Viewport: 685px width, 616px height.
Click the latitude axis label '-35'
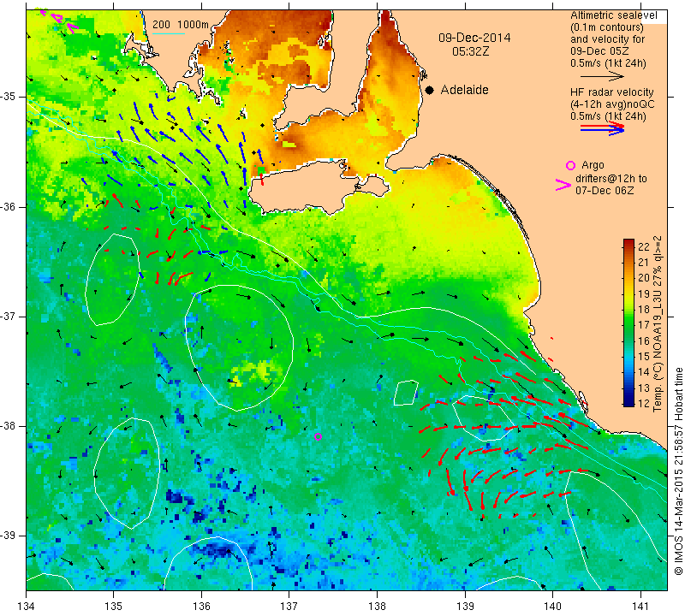click(9, 97)
